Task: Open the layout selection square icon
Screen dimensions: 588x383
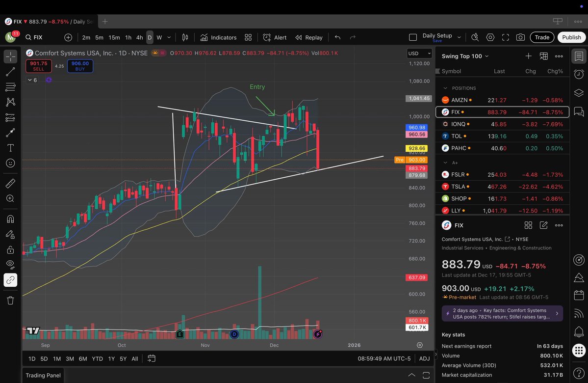Action: (x=413, y=37)
